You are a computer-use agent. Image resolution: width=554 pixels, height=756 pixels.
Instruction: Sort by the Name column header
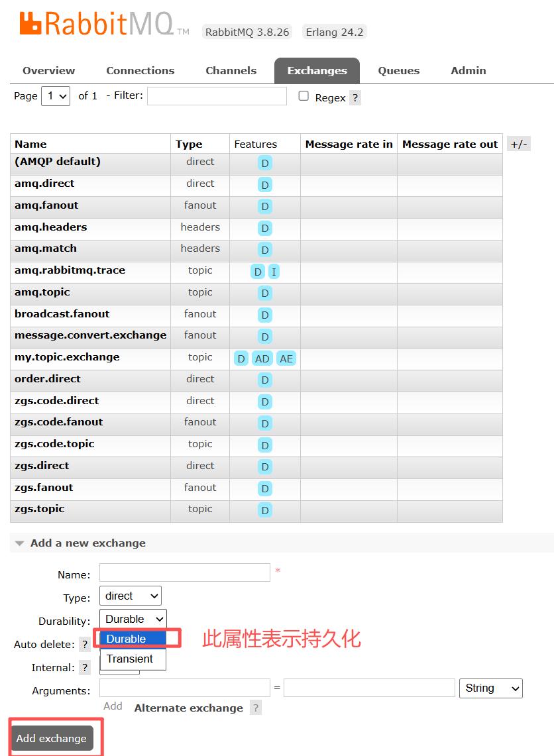[30, 144]
